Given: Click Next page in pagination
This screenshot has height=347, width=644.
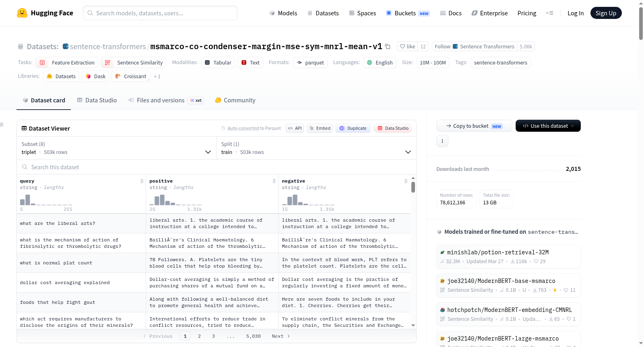Looking at the screenshot, I should tap(281, 336).
